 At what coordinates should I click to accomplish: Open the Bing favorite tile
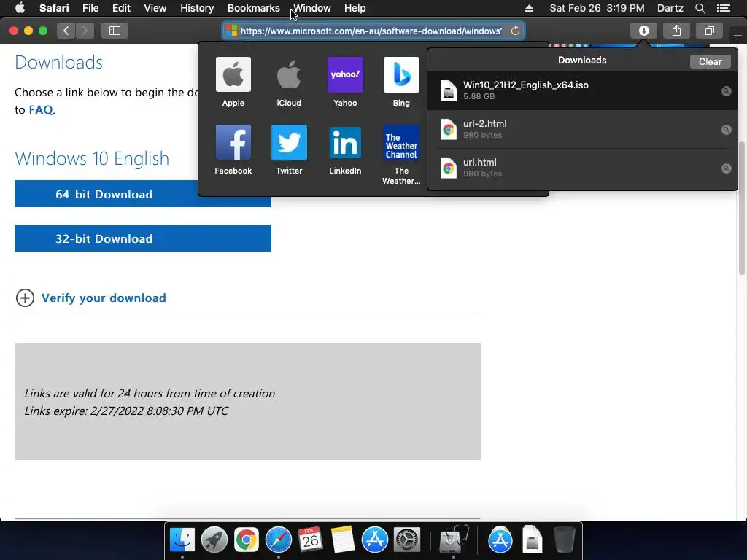tap(401, 82)
